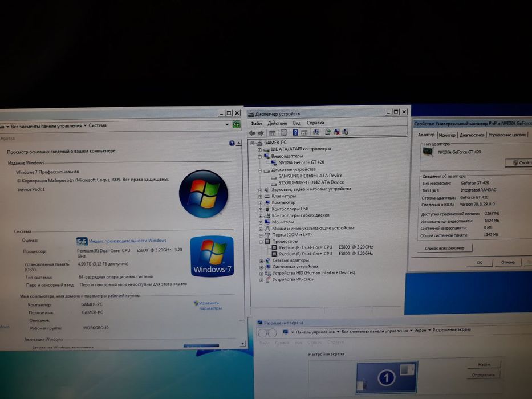Expand the Клавиатуры node
The width and height of the screenshot is (532, 399).
pos(260,197)
